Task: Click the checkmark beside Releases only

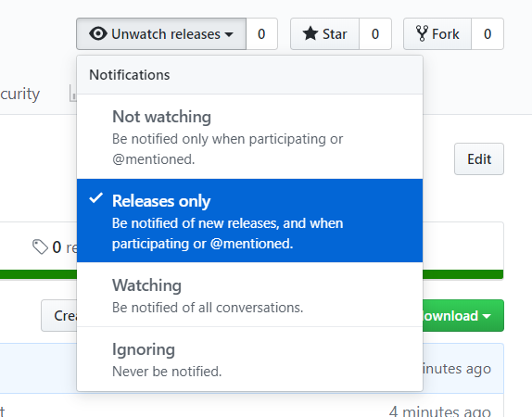Action: click(96, 197)
